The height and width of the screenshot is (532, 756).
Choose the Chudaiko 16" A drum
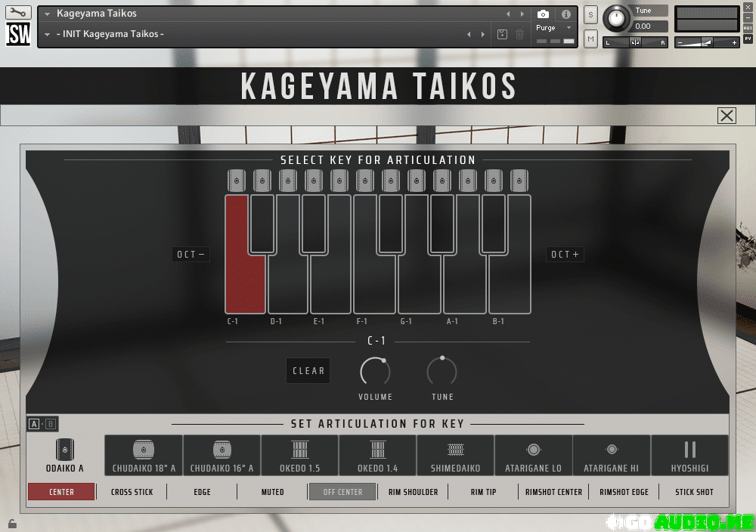(x=222, y=456)
